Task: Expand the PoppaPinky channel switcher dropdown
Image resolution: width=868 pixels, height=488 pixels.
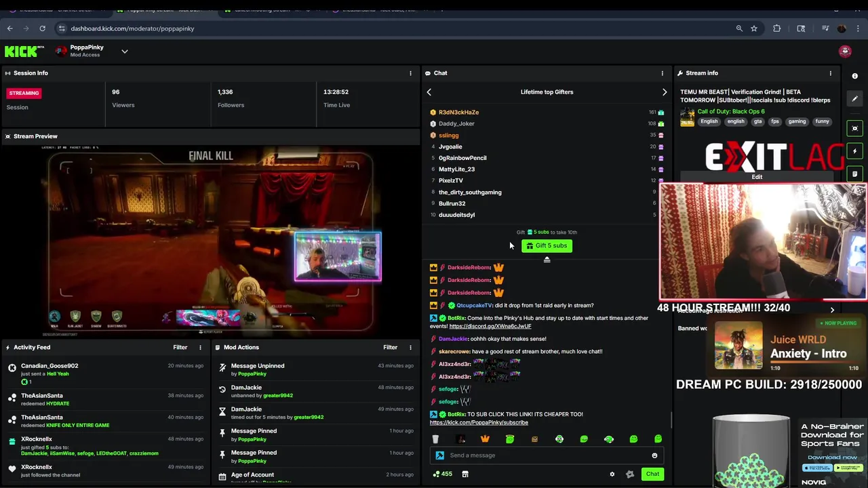Action: click(x=125, y=52)
